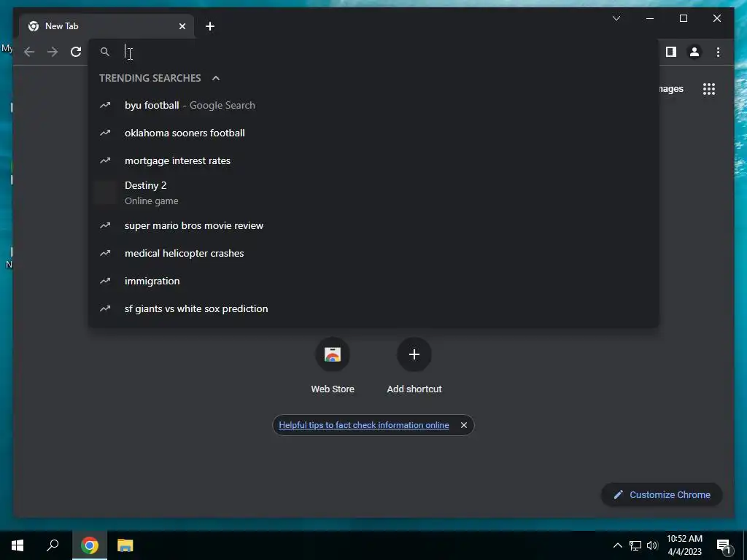The width and height of the screenshot is (747, 560).
Task: Click the back navigation arrow
Action: (x=29, y=52)
